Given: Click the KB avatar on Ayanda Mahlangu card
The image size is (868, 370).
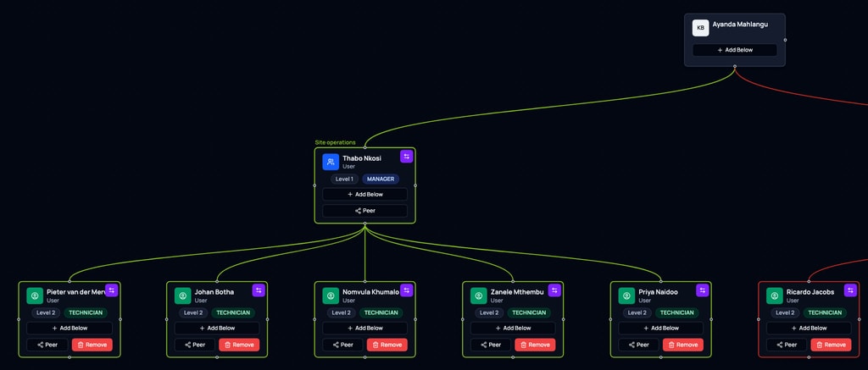Looking at the screenshot, I should pos(700,28).
